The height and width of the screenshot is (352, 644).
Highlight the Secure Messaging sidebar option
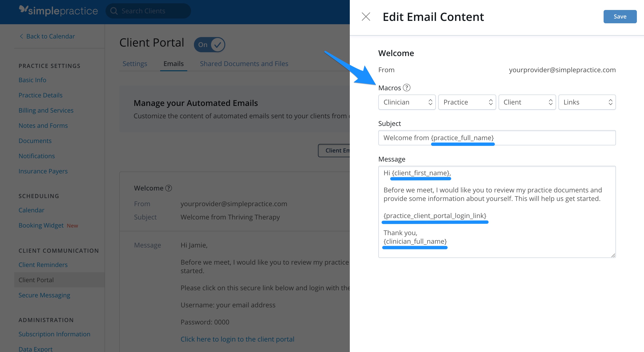44,295
